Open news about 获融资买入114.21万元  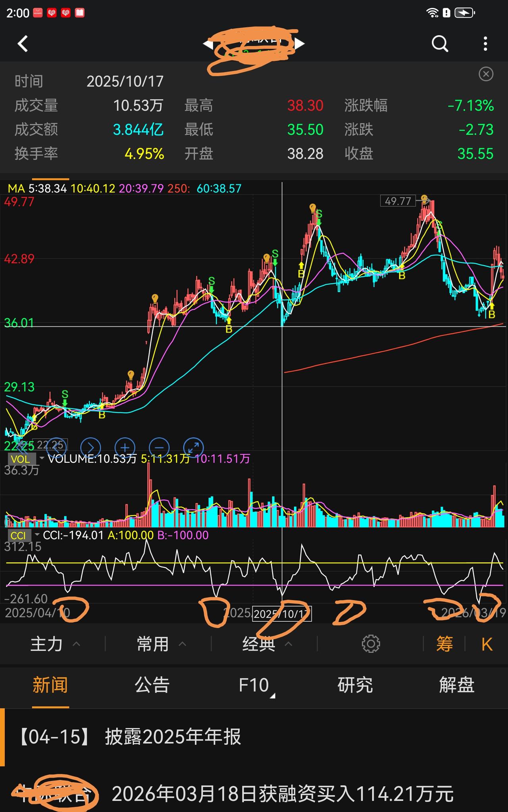254,794
